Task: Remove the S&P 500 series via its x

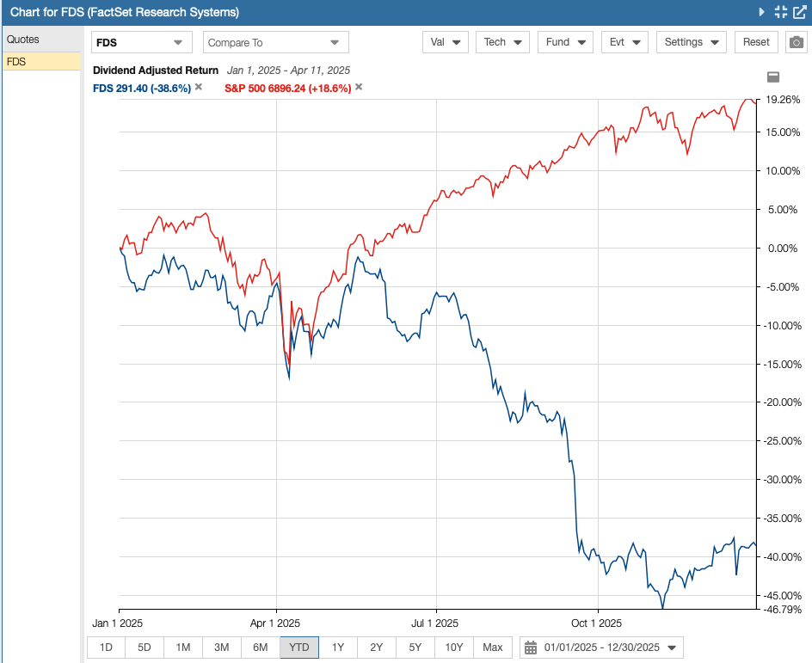Action: click(359, 86)
